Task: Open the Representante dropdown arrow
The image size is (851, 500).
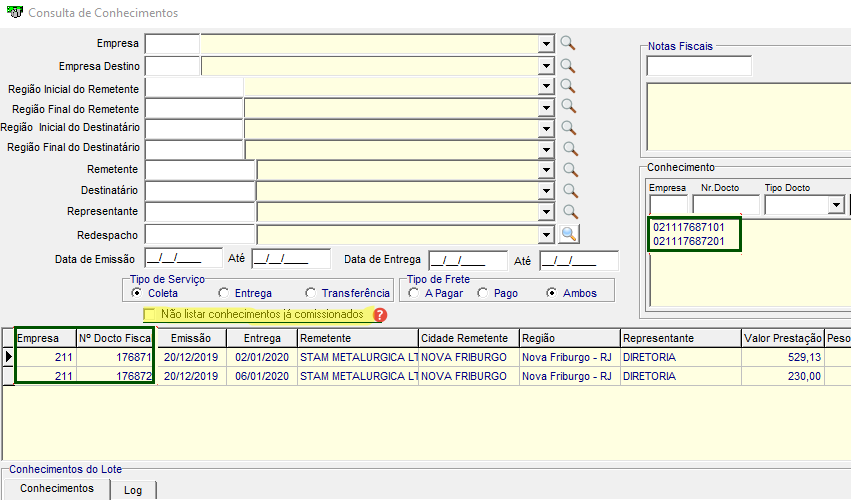Action: (x=546, y=212)
